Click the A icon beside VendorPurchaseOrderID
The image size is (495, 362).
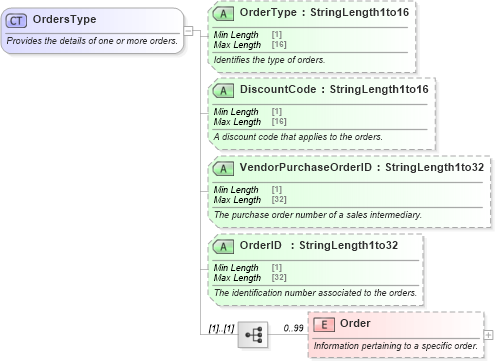click(x=223, y=169)
